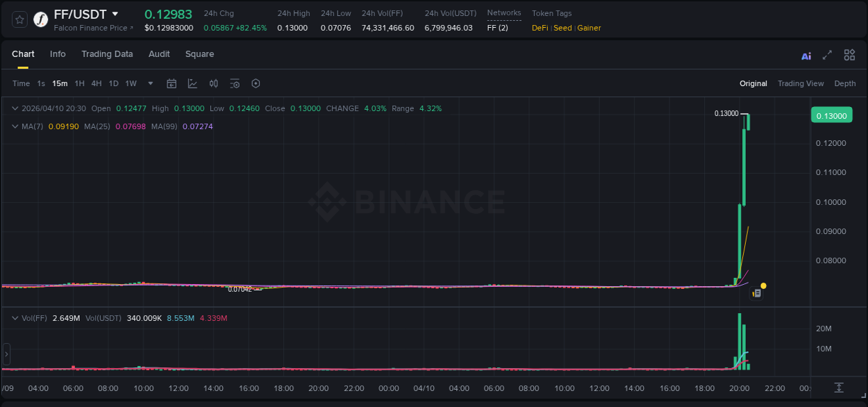
Task: Star FF/USDT as a favorite
Action: point(19,18)
